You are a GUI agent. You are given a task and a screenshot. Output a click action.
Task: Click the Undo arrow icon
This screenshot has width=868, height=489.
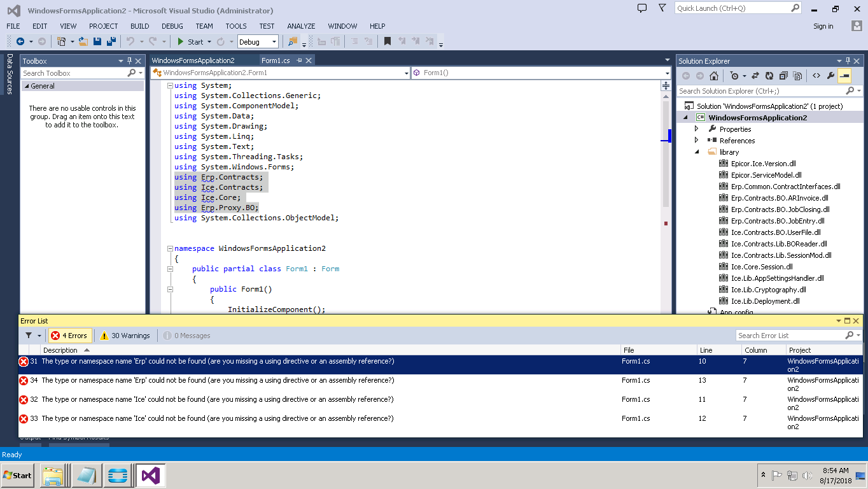(x=130, y=41)
